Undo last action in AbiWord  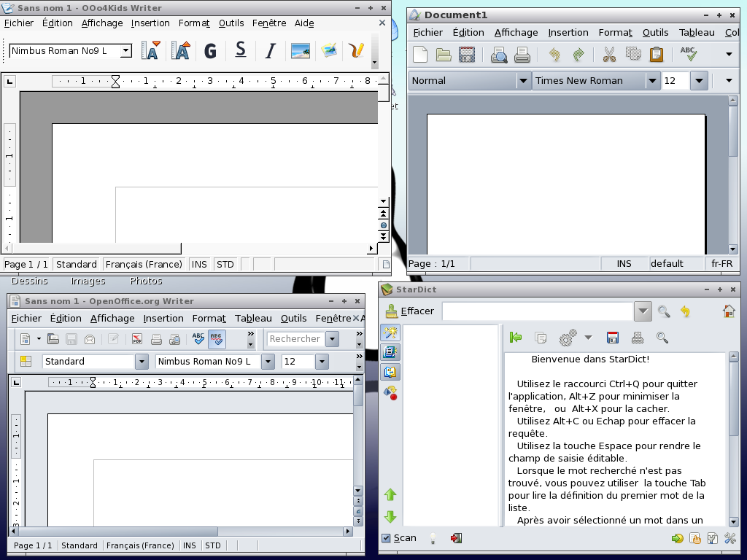(554, 55)
